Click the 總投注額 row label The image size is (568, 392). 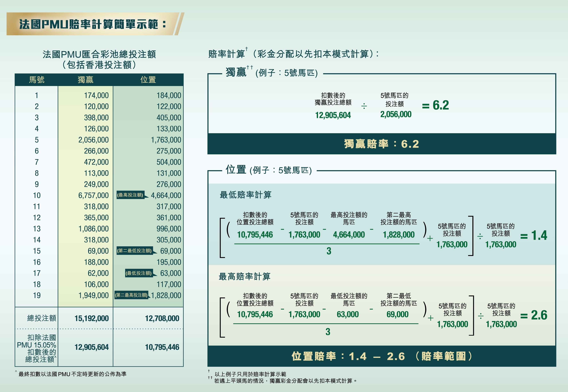coord(42,318)
